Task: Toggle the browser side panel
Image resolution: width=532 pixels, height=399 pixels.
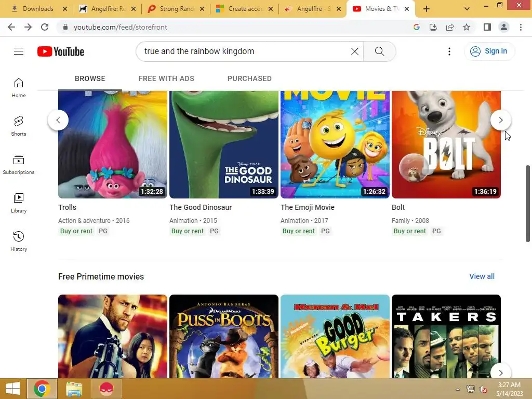Action: tap(487, 27)
